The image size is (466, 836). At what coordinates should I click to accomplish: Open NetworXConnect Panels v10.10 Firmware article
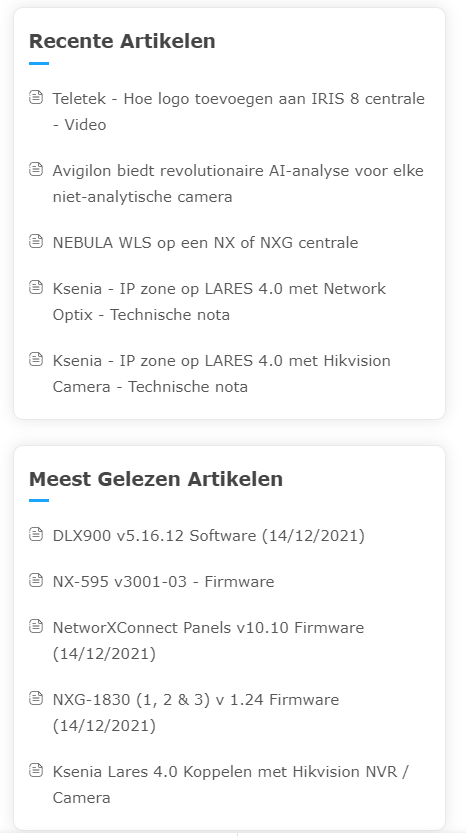pyautogui.click(x=208, y=640)
